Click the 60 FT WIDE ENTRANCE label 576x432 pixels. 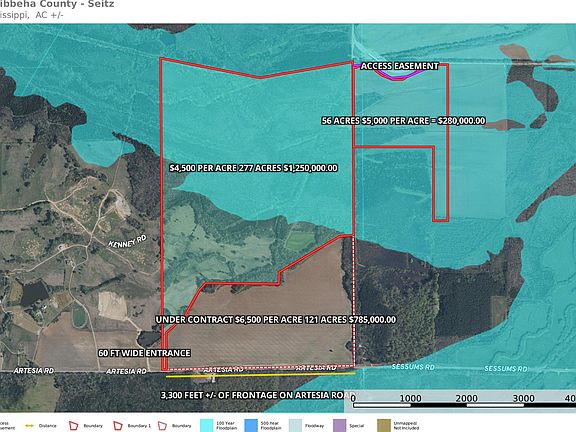tap(144, 353)
